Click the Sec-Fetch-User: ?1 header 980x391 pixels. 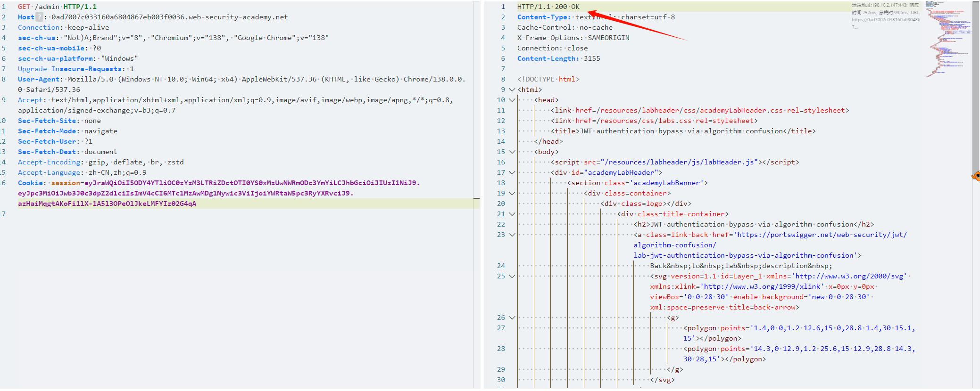[55, 141]
